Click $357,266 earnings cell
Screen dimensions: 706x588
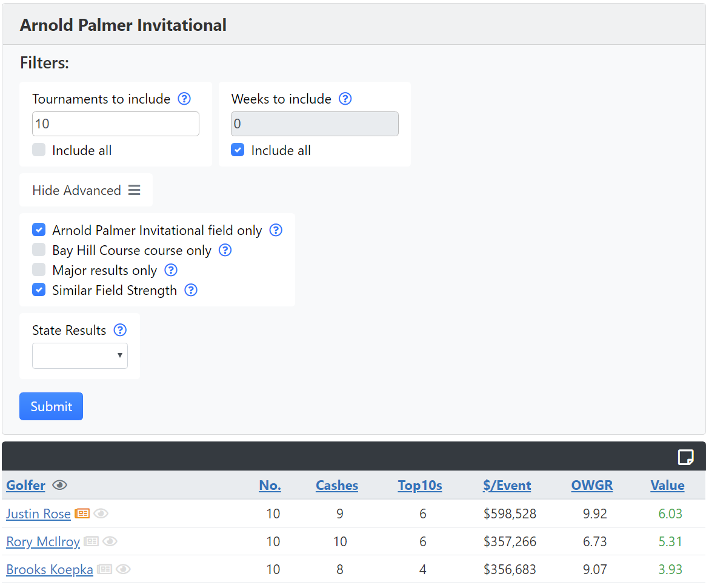[510, 541]
